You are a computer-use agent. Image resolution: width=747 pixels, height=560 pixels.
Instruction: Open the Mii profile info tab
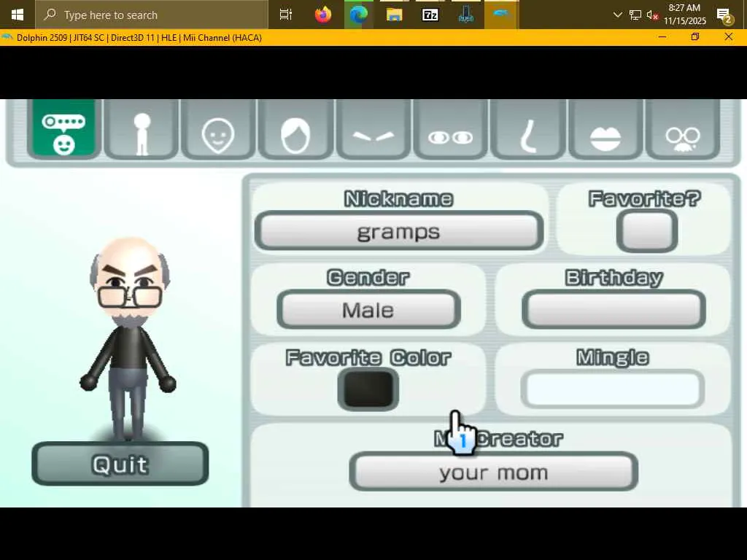click(x=64, y=128)
